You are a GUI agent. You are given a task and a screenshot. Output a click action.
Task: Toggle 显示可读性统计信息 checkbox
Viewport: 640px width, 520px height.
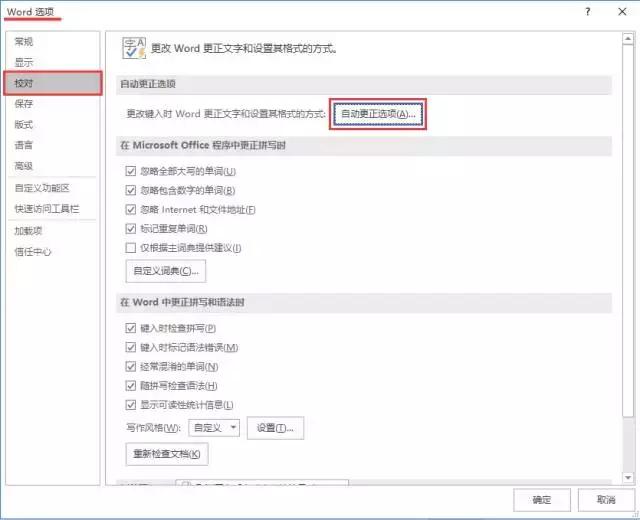click(131, 405)
